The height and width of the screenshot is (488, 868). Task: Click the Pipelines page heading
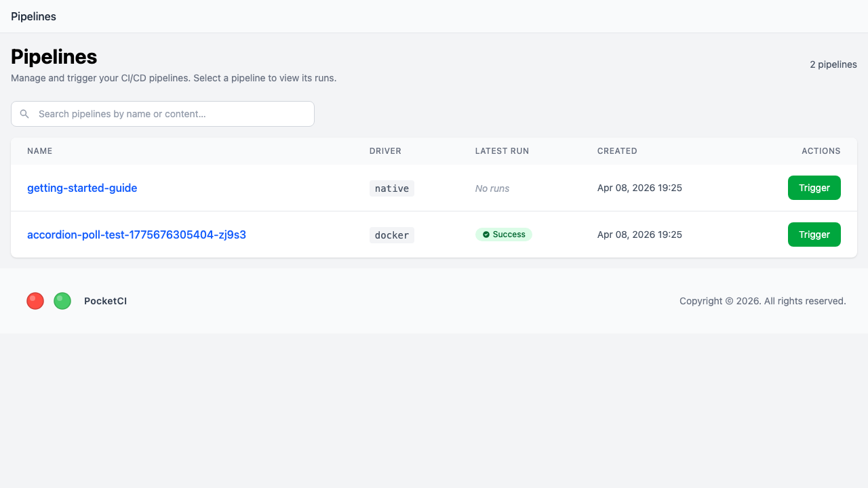pyautogui.click(x=54, y=57)
